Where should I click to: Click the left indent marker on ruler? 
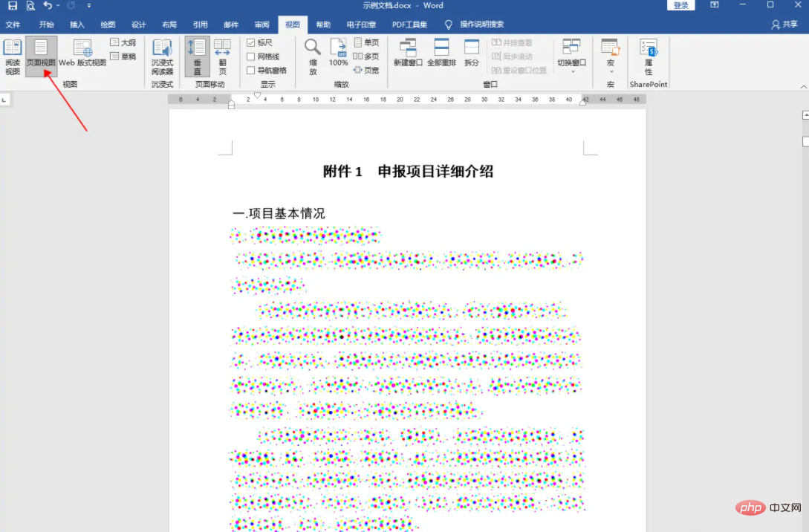[231, 105]
